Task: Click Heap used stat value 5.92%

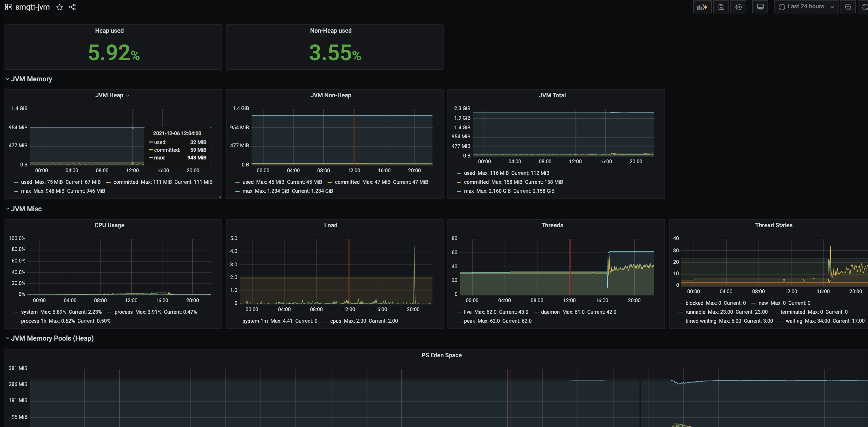Action: [114, 53]
